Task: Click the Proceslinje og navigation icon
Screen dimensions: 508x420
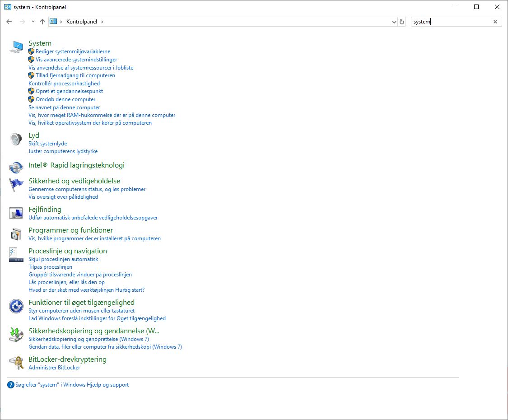Action: 16,255
